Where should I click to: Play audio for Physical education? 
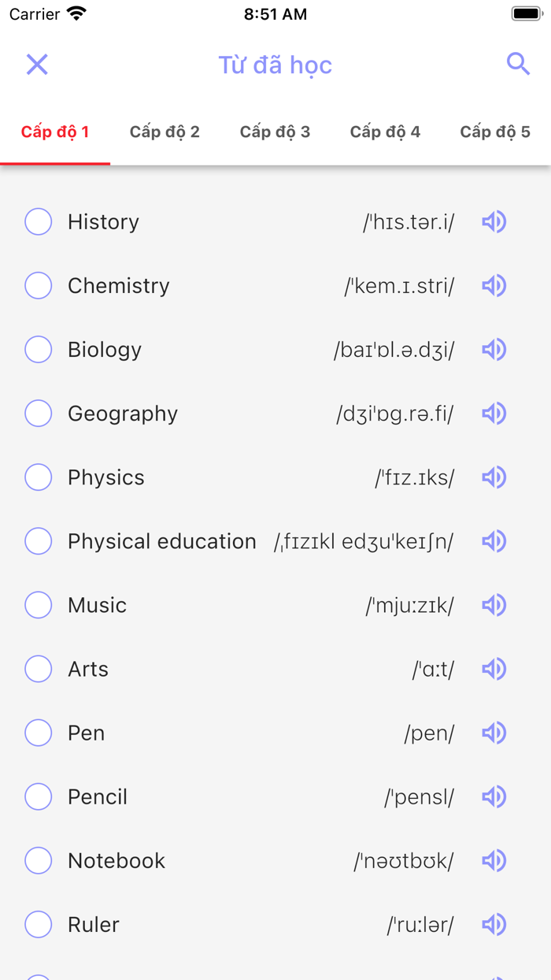(x=494, y=541)
